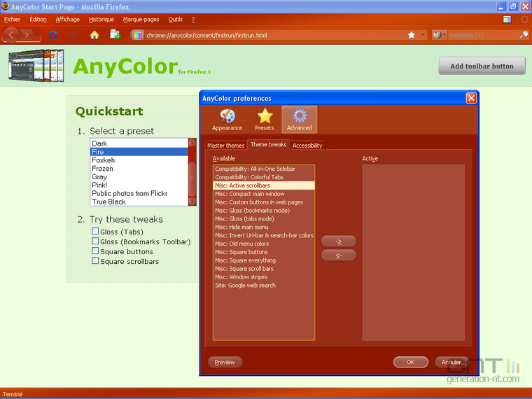Open the Édition menu
The image size is (532, 399).
pyautogui.click(x=38, y=20)
